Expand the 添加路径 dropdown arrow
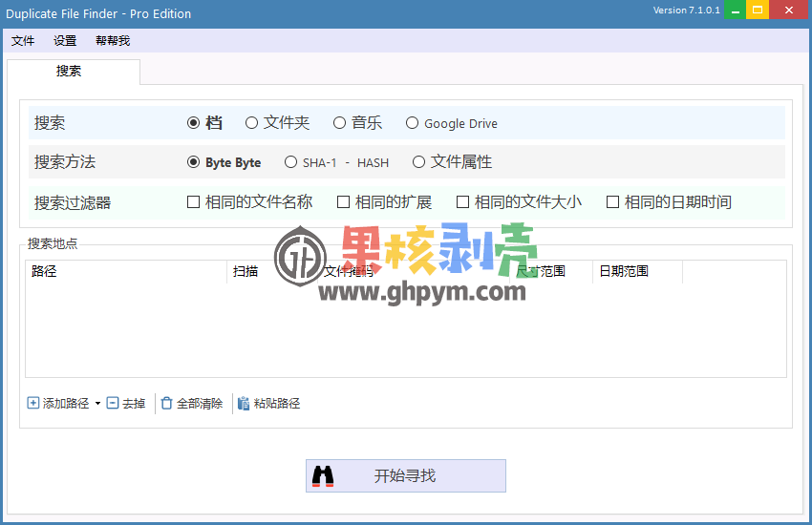The width and height of the screenshot is (812, 525). coord(97,404)
